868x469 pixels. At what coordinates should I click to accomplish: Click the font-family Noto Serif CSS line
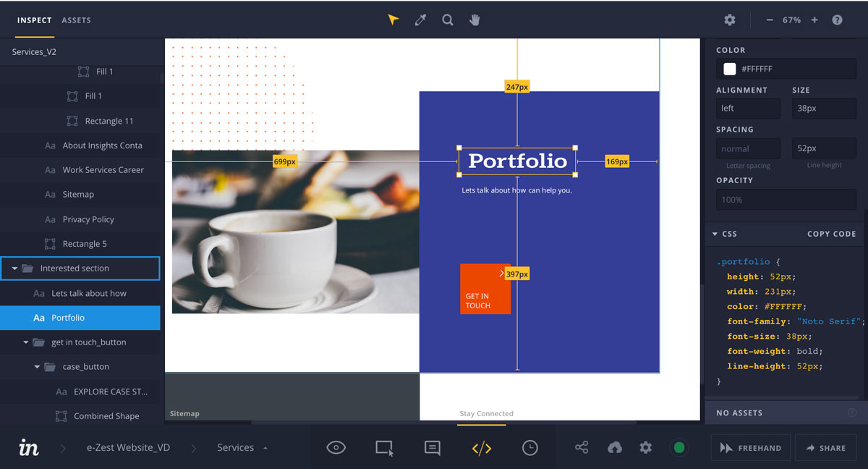coord(796,321)
